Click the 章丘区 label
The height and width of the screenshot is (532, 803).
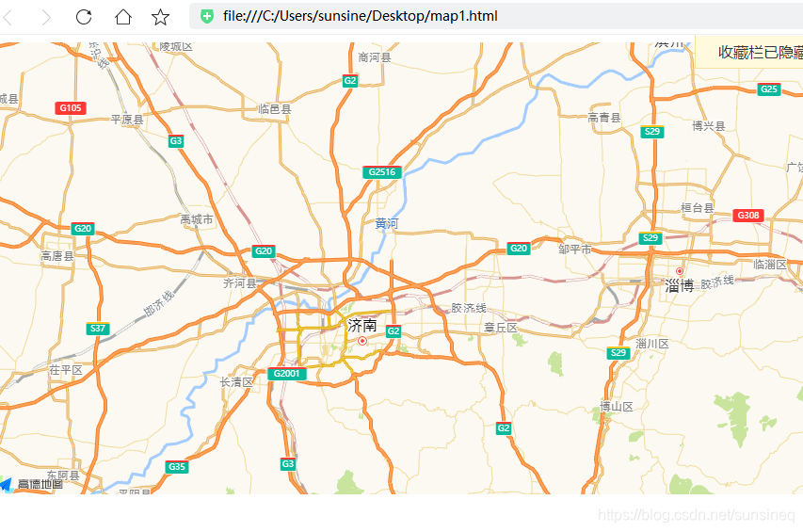coord(501,328)
